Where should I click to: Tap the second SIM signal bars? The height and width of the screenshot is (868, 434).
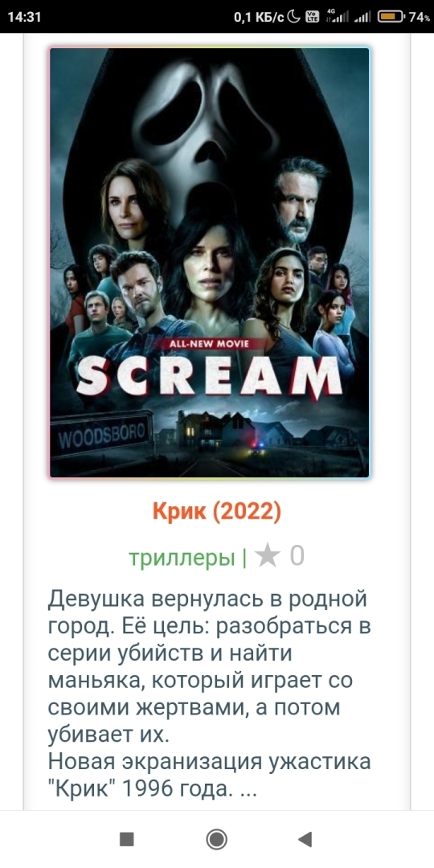click(362, 17)
